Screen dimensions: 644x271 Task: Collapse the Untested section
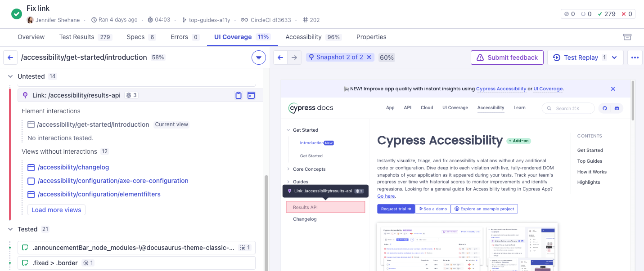(10, 76)
